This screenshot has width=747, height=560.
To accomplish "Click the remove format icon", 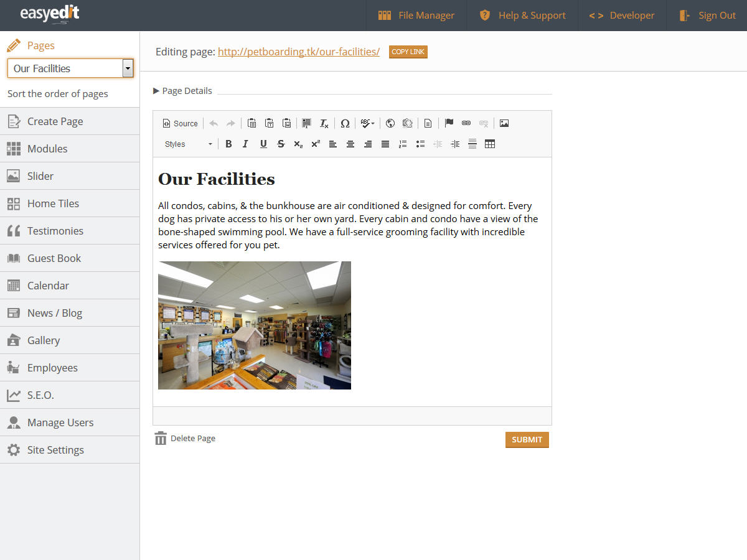I will [324, 123].
